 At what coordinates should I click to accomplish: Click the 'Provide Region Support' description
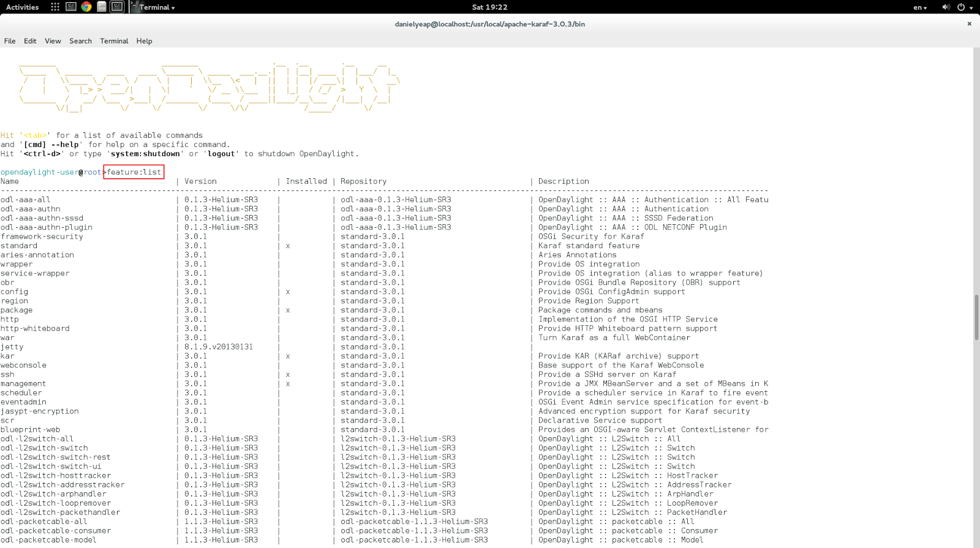(589, 301)
